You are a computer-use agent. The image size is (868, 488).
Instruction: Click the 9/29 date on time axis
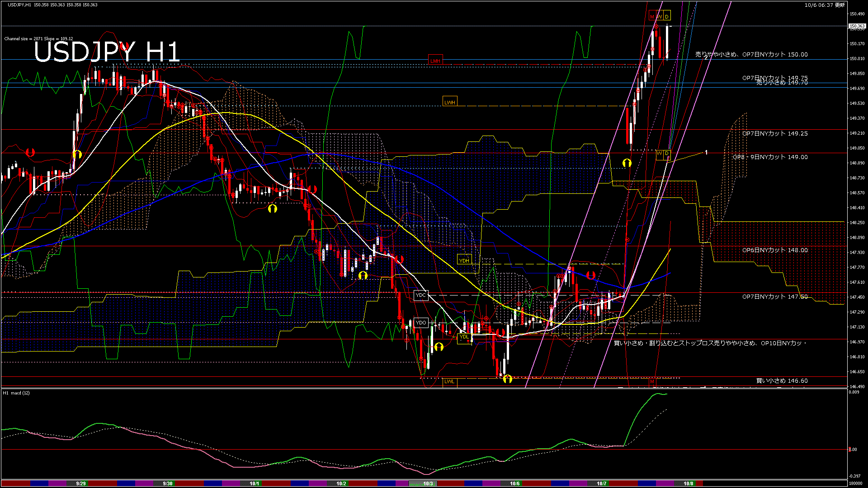click(x=81, y=483)
